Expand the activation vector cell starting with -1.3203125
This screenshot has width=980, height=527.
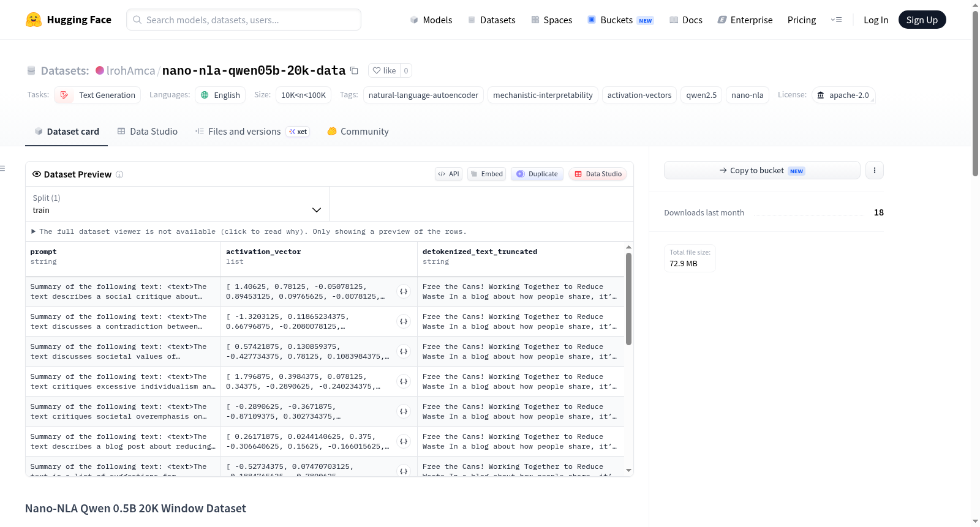pos(404,321)
